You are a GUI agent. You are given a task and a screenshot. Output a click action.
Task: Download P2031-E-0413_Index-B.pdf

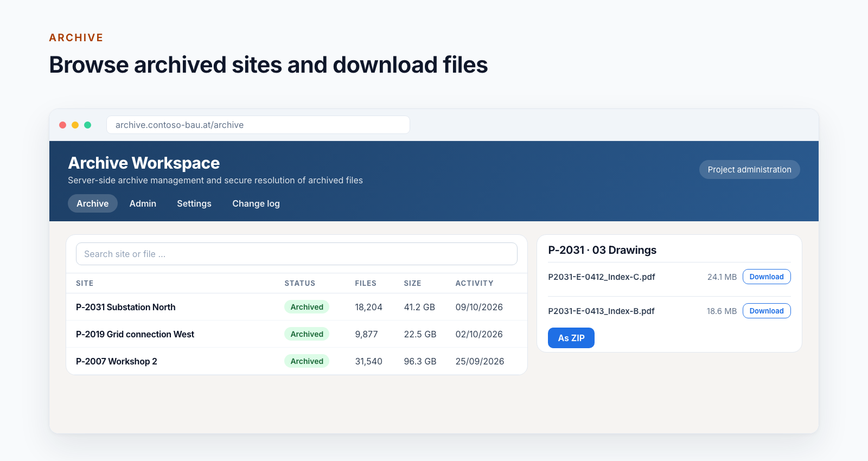pyautogui.click(x=767, y=311)
